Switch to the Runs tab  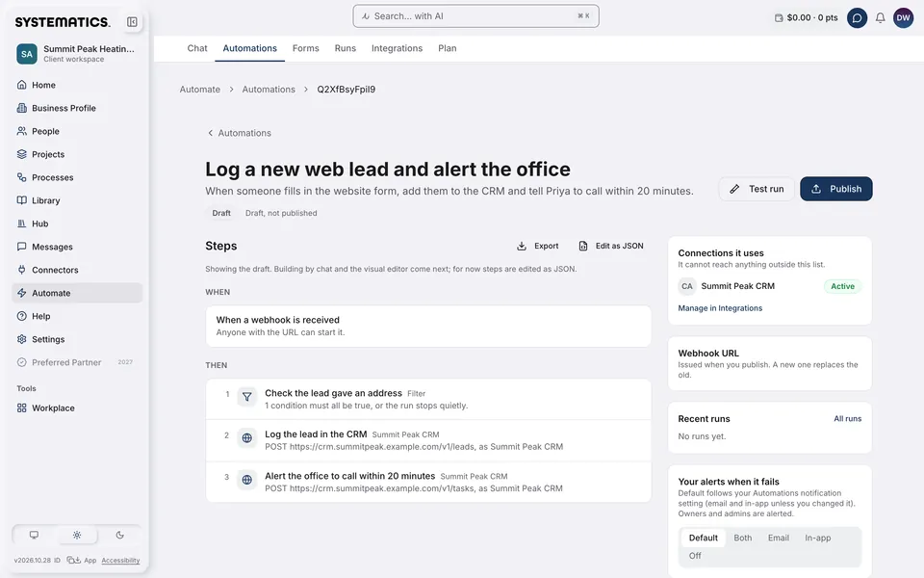(346, 48)
